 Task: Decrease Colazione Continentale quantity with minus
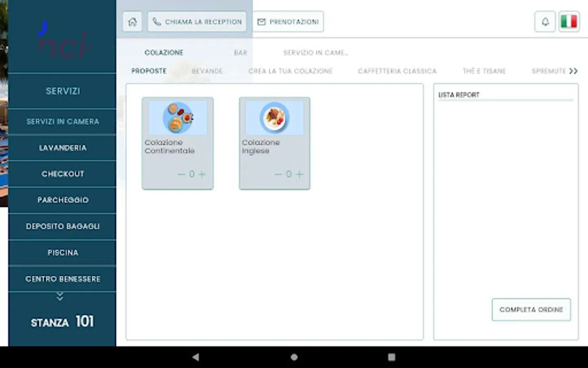[x=181, y=174]
